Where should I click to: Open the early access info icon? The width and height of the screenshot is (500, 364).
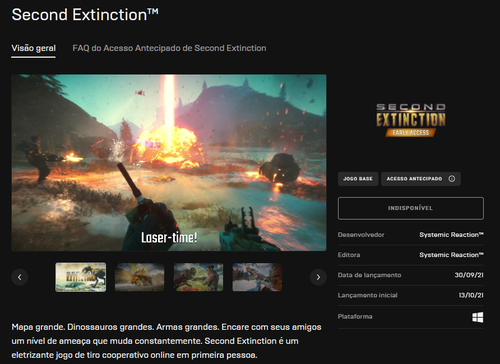[x=452, y=179]
